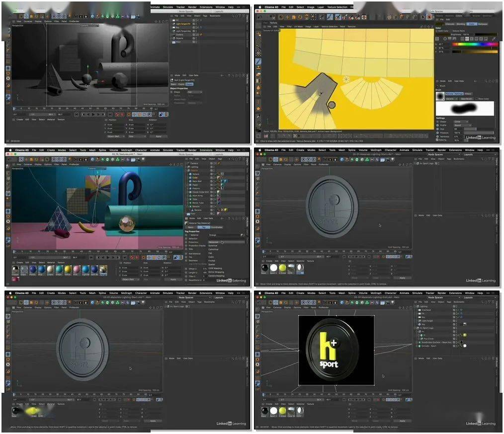The image size is (504, 434).
Task: Select Cream material in middle-left window
Action: pyautogui.click(x=51, y=269)
